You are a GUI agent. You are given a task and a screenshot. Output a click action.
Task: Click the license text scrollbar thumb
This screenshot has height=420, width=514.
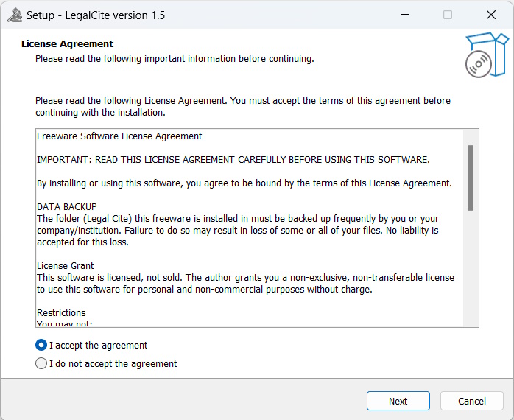(471, 177)
